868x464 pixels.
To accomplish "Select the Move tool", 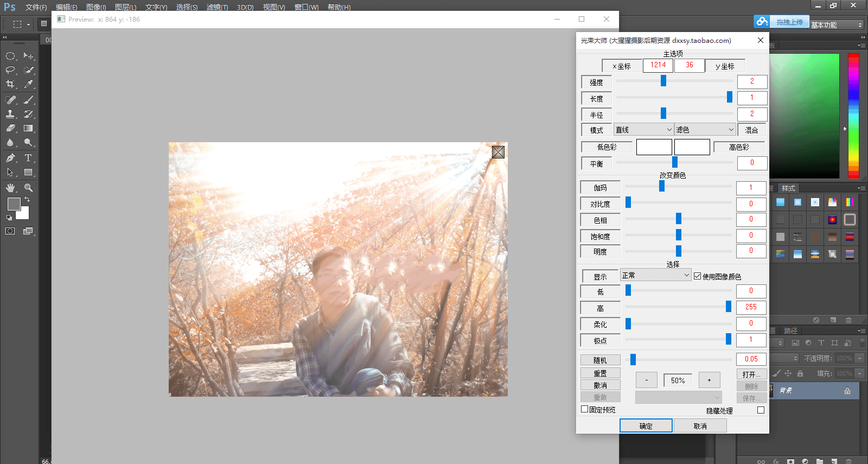I will pos(28,56).
